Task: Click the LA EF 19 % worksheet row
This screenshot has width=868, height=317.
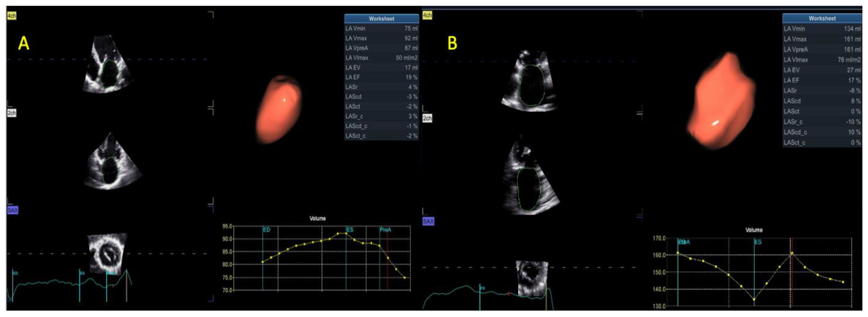Action: [381, 77]
